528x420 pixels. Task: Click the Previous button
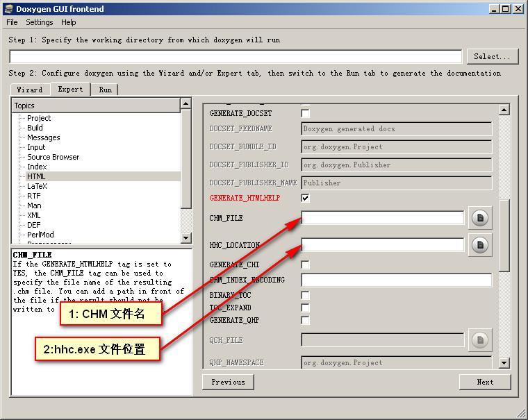click(x=228, y=382)
